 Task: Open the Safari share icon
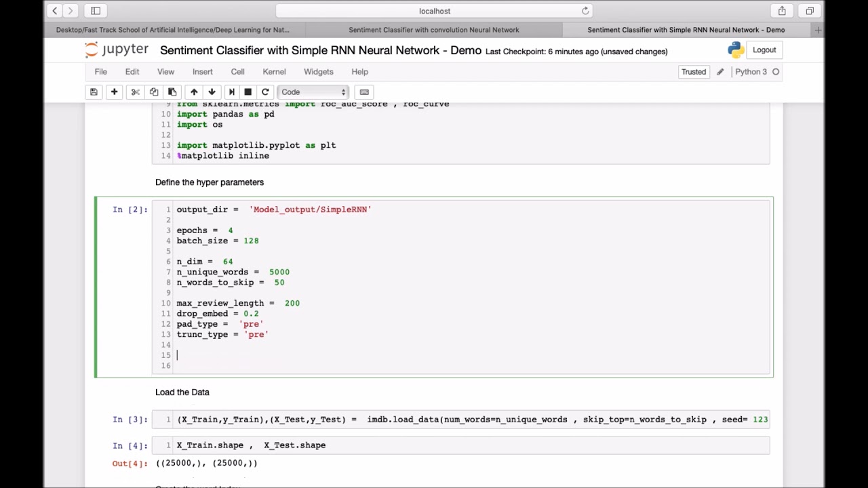782,11
